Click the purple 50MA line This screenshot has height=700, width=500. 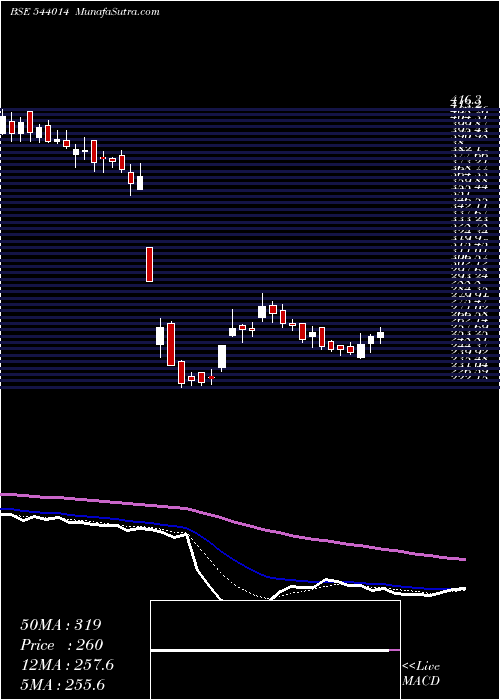(x=233, y=521)
